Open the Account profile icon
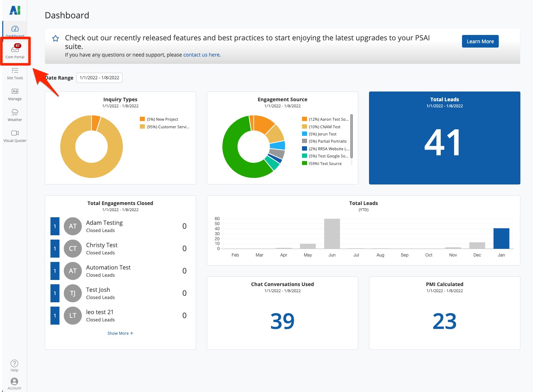This screenshot has width=533, height=392. point(14,382)
